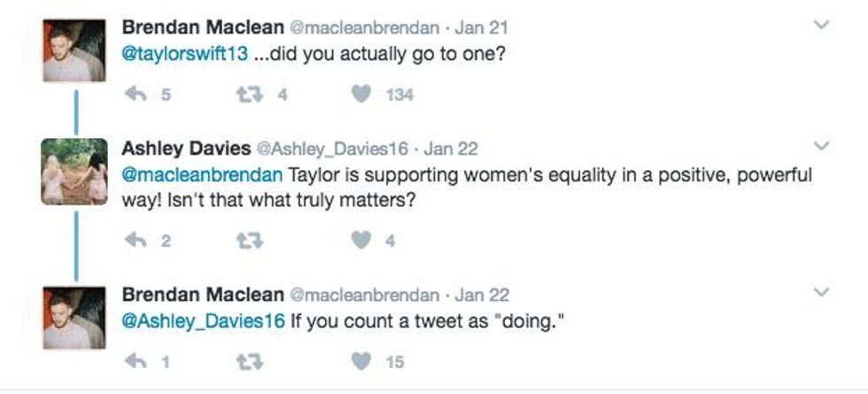Open the @Ashley_Davies16 mention link
868x394 pixels.
coord(203,321)
